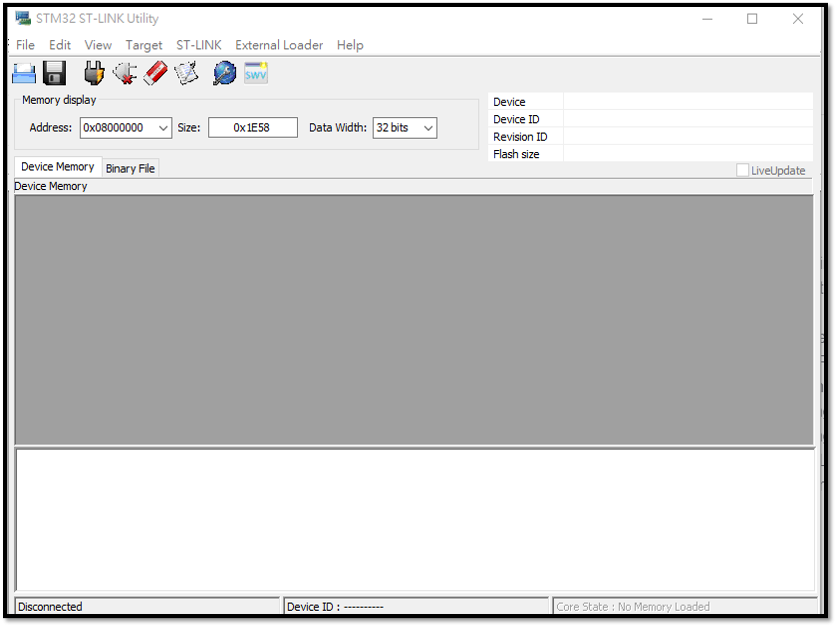Click the Device info row label

pyautogui.click(x=509, y=102)
